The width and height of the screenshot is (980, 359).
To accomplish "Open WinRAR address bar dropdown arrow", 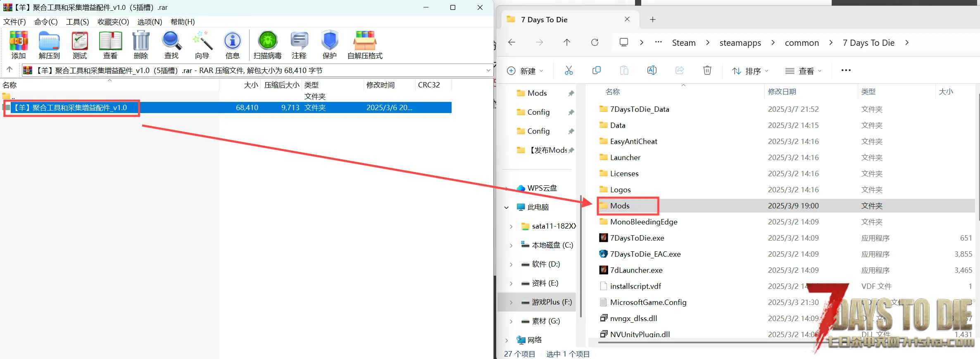I will (x=488, y=71).
